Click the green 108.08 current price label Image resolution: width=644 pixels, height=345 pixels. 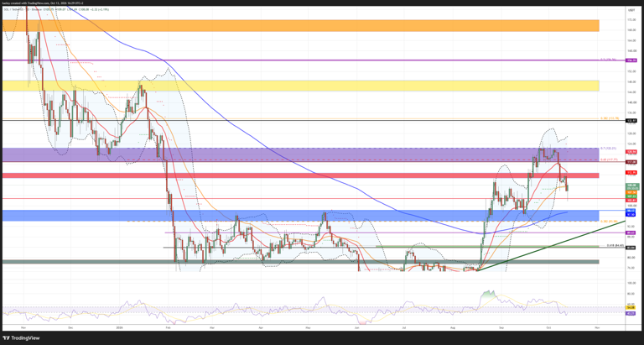[631, 186]
